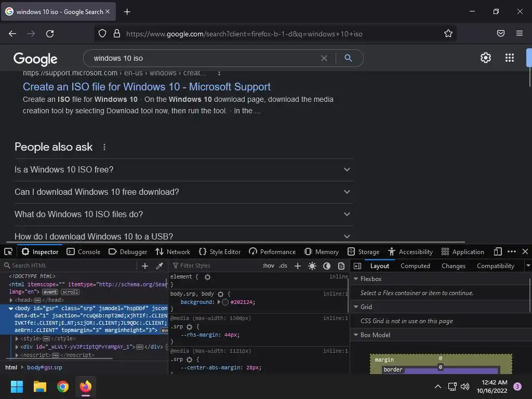Open People also ask options menu
This screenshot has height=399, width=532.
(x=104, y=147)
